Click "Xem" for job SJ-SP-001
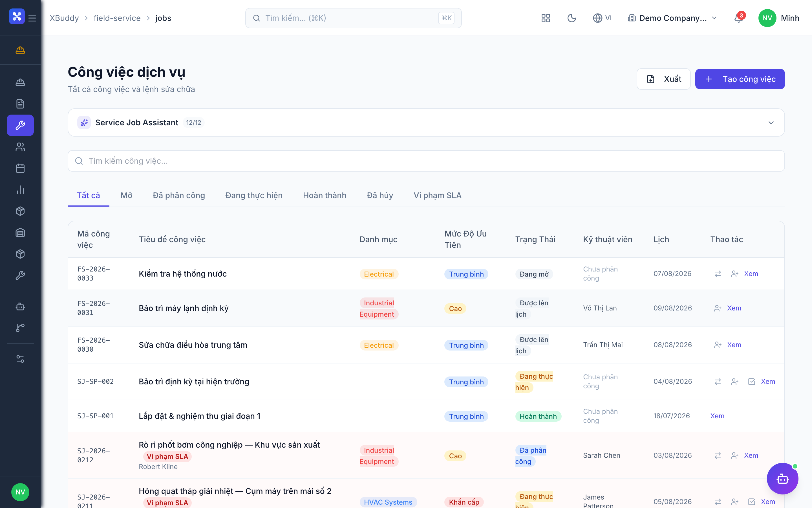The width and height of the screenshot is (812, 508). coord(717,416)
